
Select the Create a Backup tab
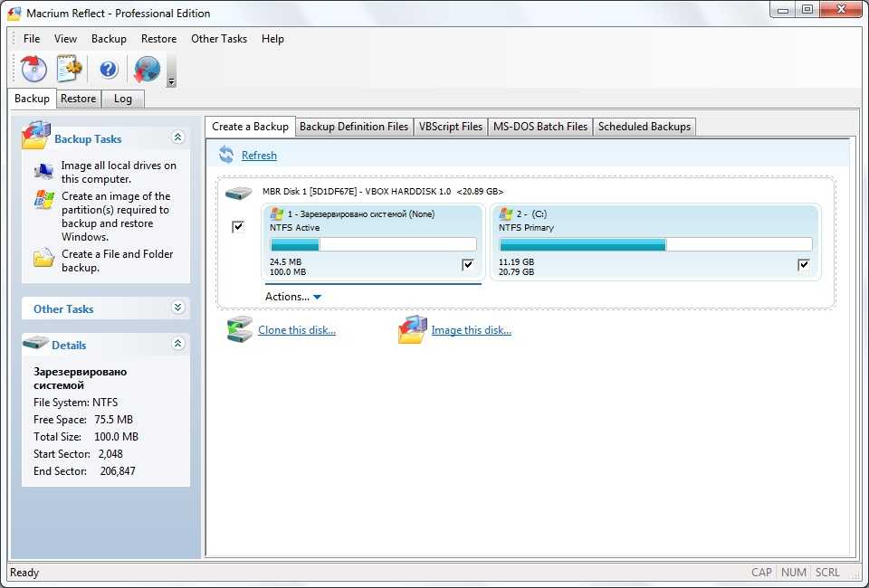tap(250, 127)
